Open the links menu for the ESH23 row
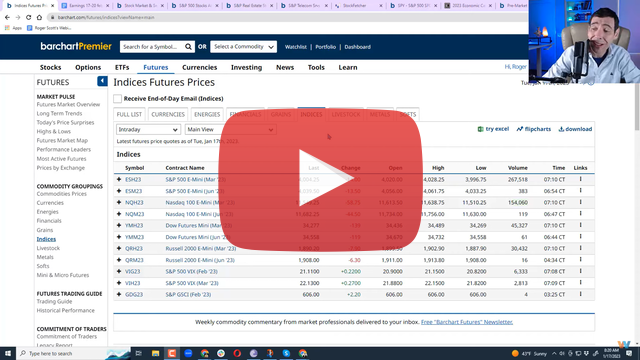Image resolution: width=640 pixels, height=360 pixels. point(580,179)
